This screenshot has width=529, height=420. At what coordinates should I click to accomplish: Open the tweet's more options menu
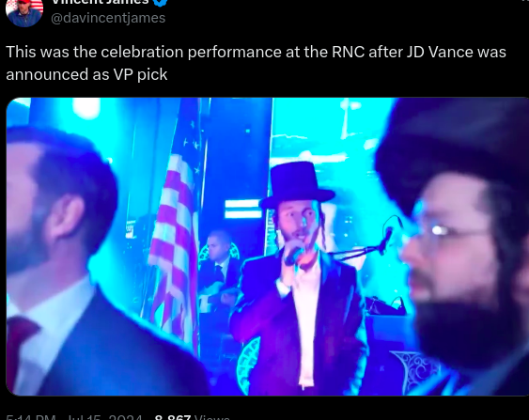point(523,1)
